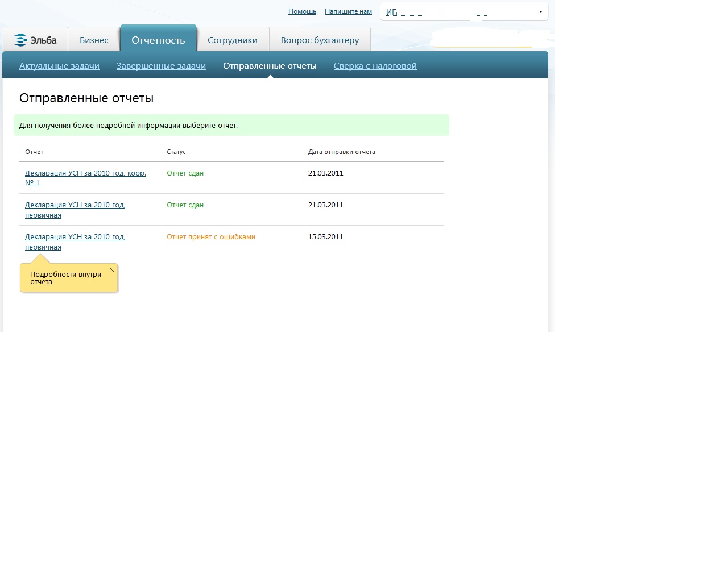Click the Подробности внутри отчета tooltip text

[x=65, y=278]
